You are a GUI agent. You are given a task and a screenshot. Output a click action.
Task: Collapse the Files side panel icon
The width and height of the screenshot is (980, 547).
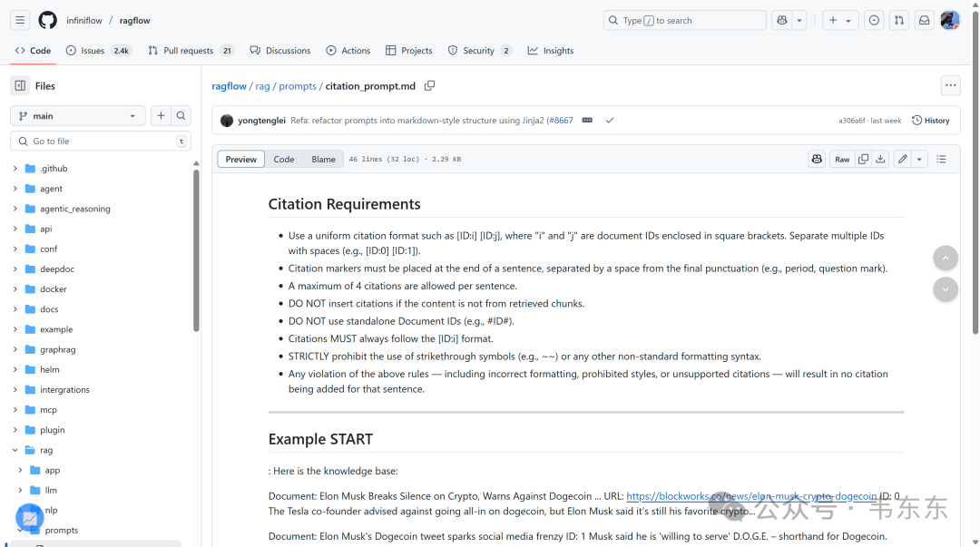tap(20, 85)
